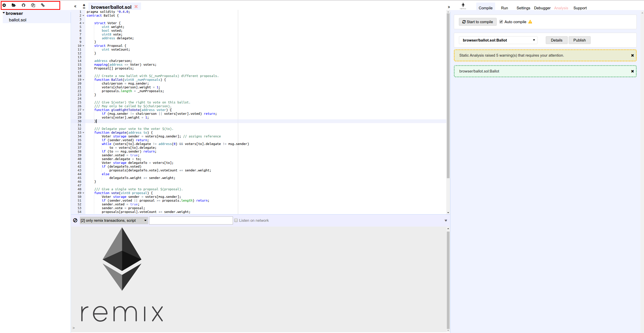Open contract Details
This screenshot has width=644, height=333.
556,40
